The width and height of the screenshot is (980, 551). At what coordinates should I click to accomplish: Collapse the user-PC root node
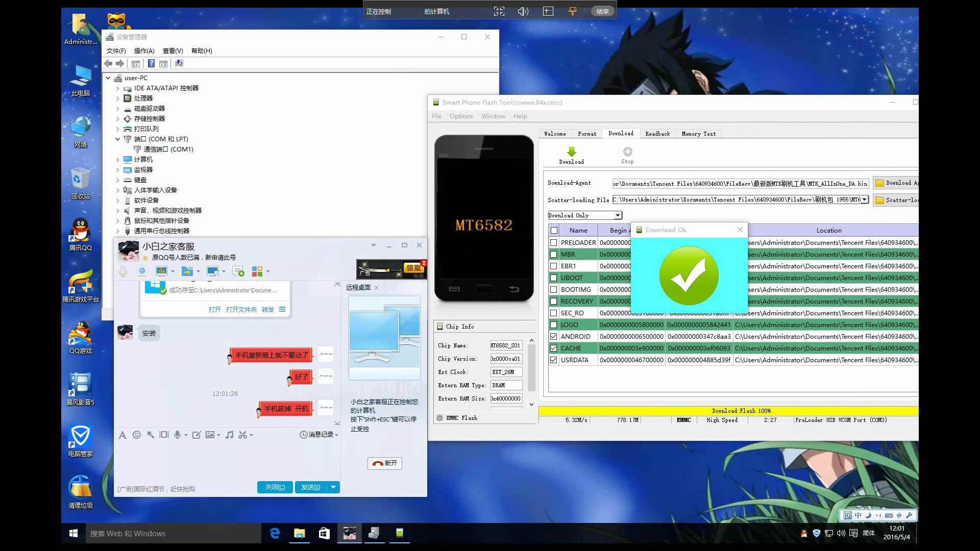point(108,78)
